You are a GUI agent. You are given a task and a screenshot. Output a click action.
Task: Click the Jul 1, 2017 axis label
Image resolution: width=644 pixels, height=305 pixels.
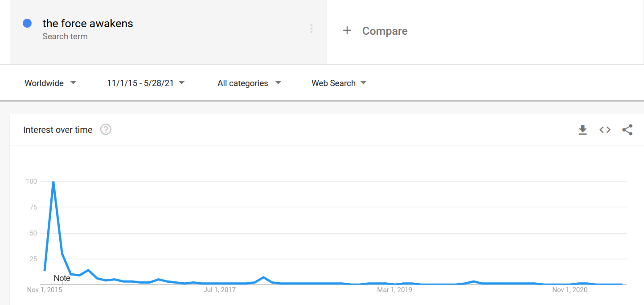220,290
